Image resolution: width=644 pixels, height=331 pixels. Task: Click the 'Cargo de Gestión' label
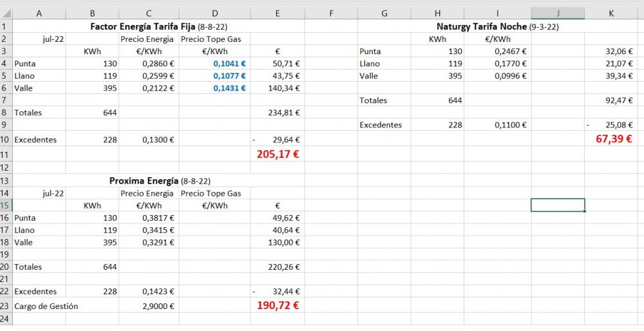tap(46, 307)
